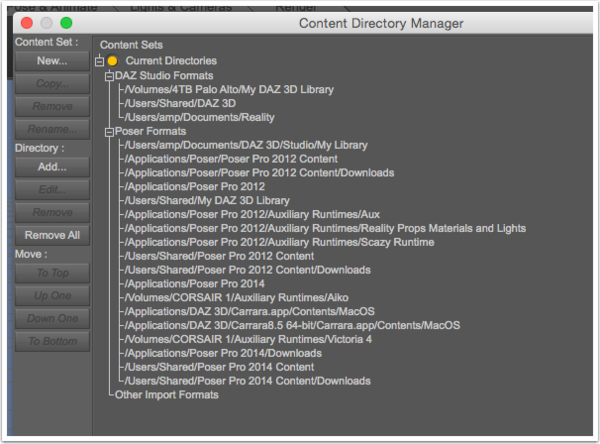Image resolution: width=600 pixels, height=444 pixels.
Task: Click the Copy... content set button
Action: click(x=52, y=83)
